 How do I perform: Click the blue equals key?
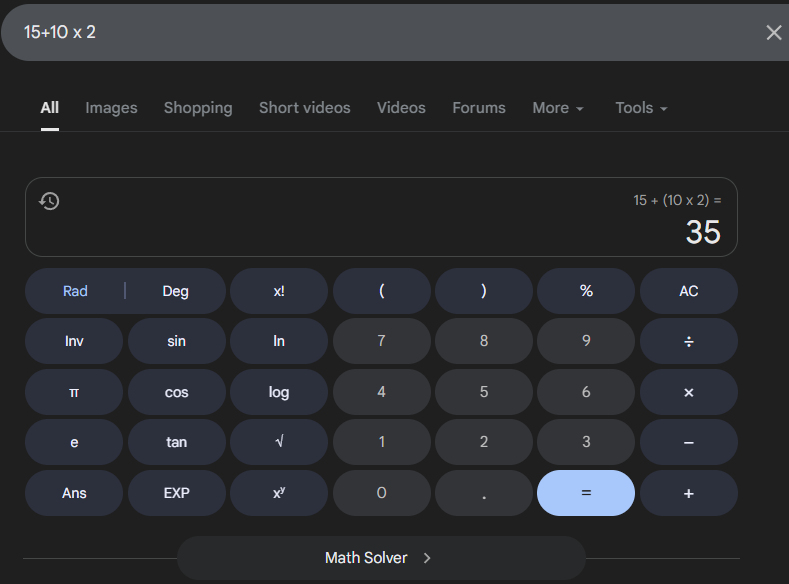(586, 493)
